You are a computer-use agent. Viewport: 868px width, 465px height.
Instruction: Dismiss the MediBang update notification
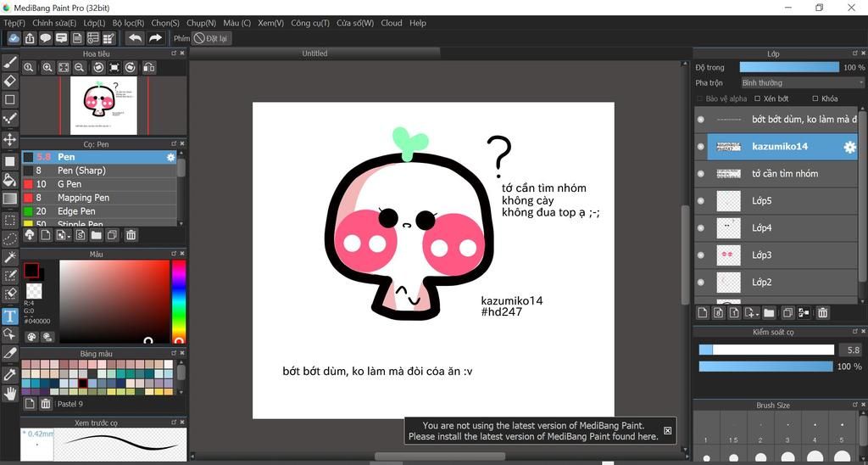coord(668,431)
